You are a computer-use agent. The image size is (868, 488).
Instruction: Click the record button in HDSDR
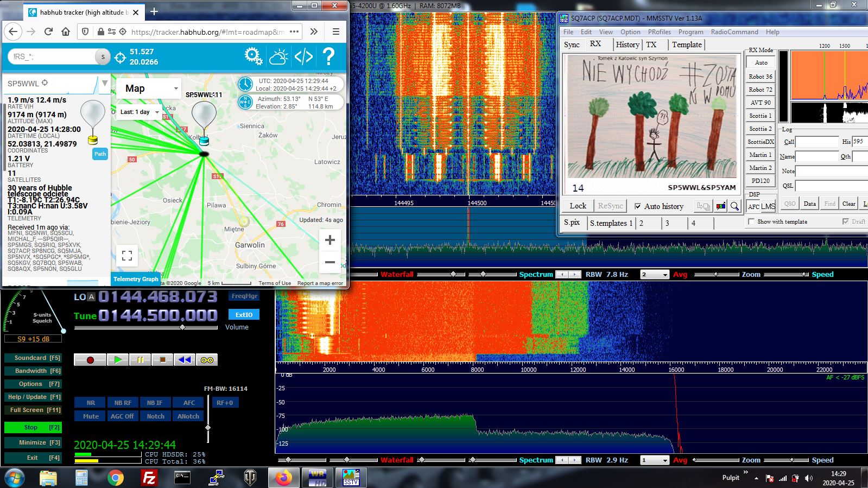pyautogui.click(x=90, y=360)
